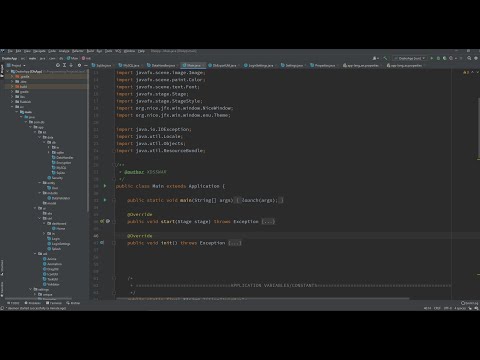The width and height of the screenshot is (480, 360).
Task: Collapse the main folder in tree
Action: click(17, 112)
